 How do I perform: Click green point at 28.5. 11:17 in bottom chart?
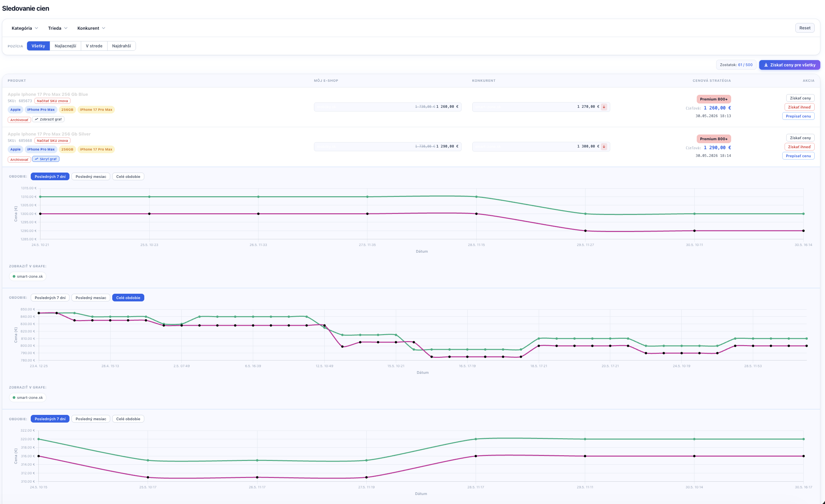(476, 439)
